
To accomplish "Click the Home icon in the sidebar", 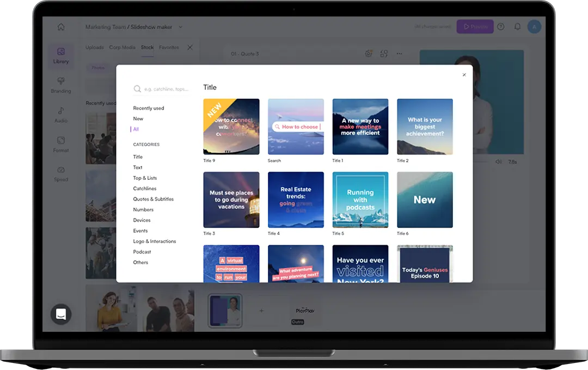I will click(x=60, y=26).
